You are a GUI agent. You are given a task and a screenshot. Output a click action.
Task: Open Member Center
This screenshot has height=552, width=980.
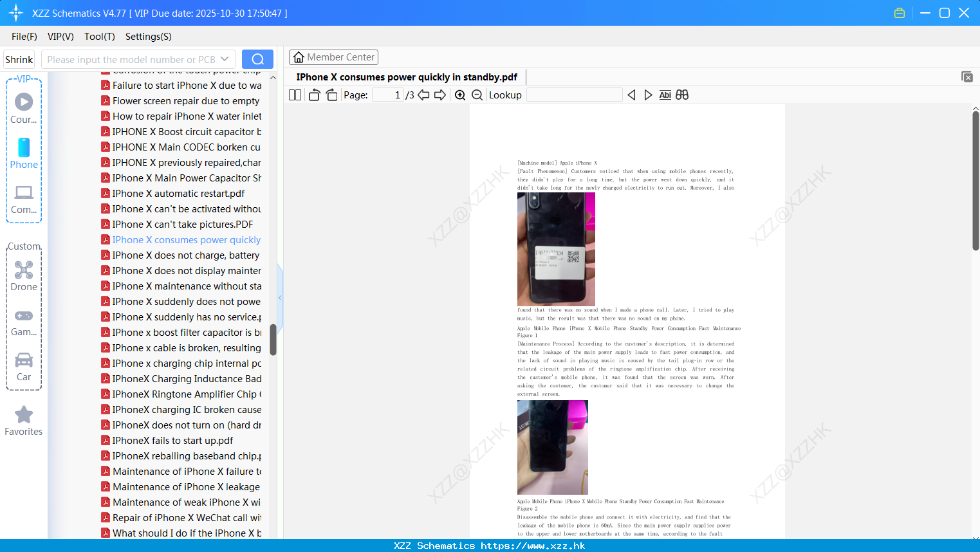[333, 57]
